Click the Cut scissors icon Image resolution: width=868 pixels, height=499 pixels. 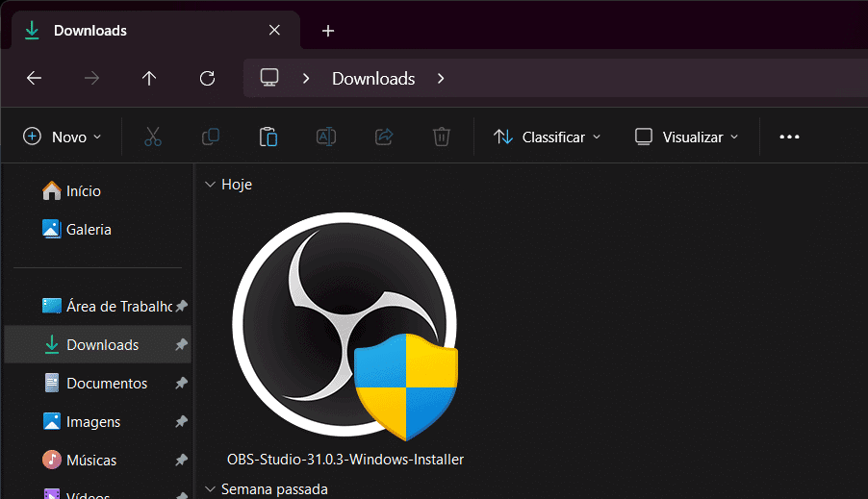153,137
